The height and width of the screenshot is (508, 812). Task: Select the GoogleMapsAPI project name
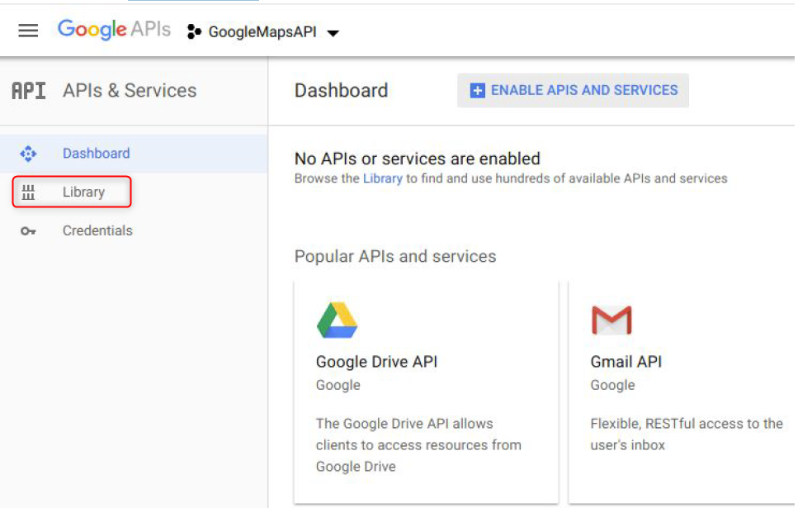(x=262, y=32)
